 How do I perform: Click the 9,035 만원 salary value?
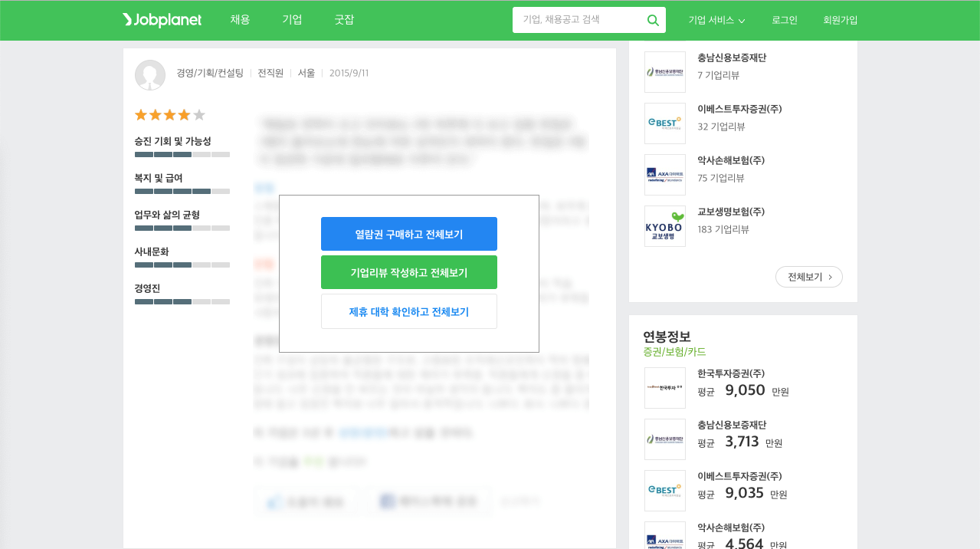[756, 493]
